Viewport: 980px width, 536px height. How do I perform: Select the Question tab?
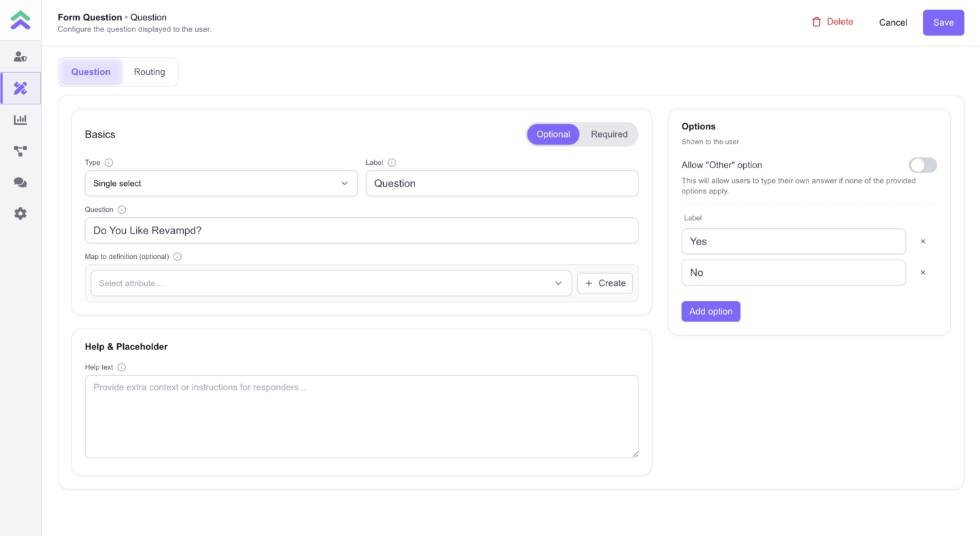click(91, 72)
